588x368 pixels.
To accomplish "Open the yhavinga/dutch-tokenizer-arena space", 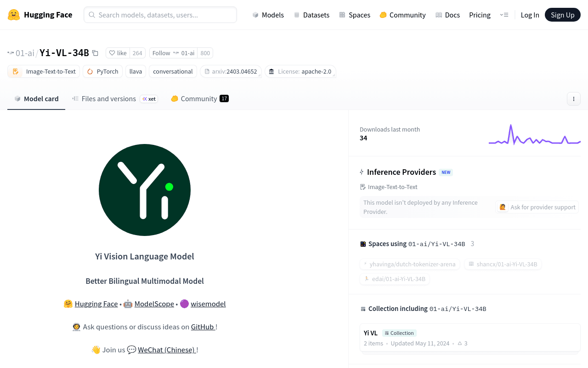I will click(x=409, y=264).
